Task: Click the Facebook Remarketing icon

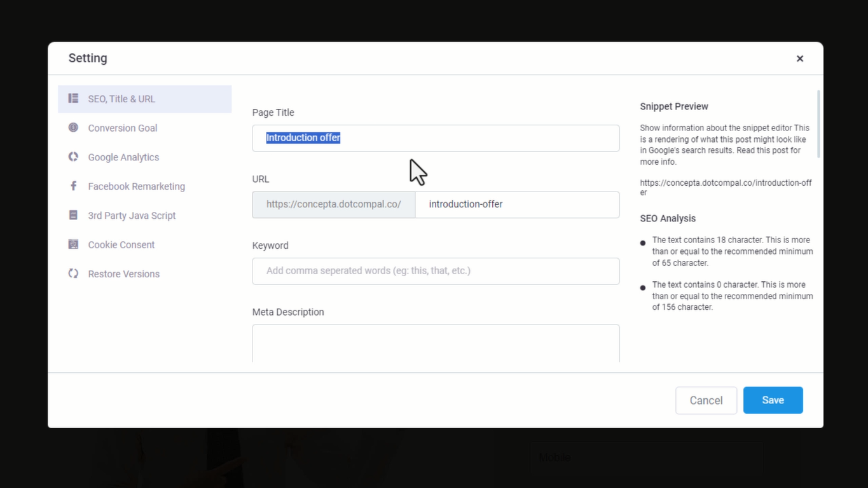Action: [73, 186]
